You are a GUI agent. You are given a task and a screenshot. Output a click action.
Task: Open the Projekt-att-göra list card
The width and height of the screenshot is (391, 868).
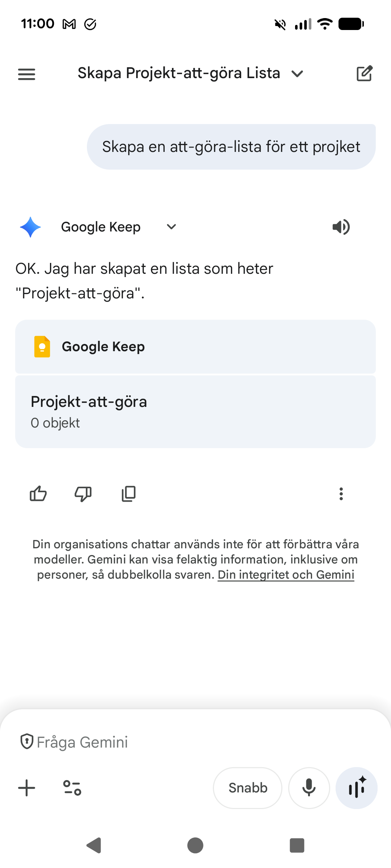coord(195,412)
